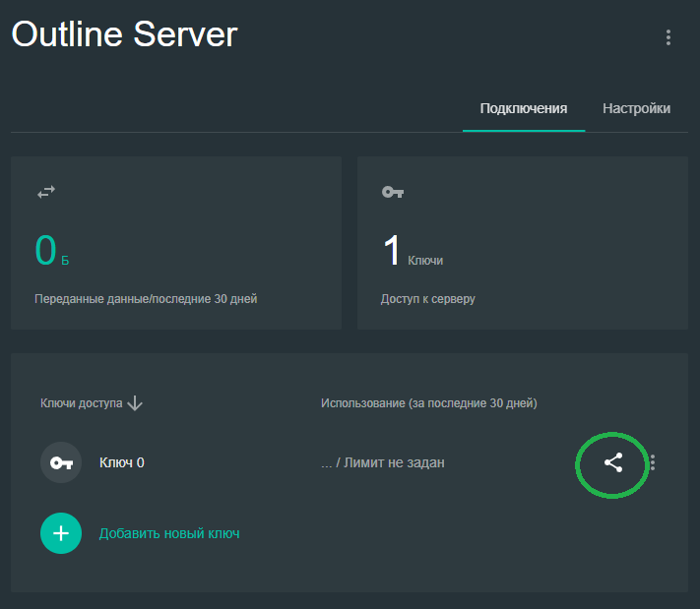
Task: Click the 0 Б transferred data value
Action: tap(50, 252)
